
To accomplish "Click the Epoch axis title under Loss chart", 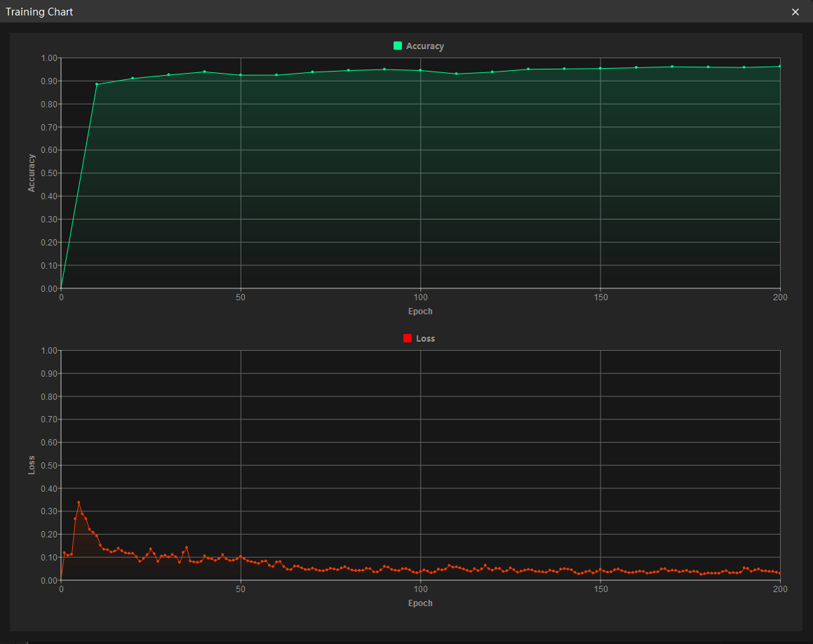I will click(x=420, y=603).
